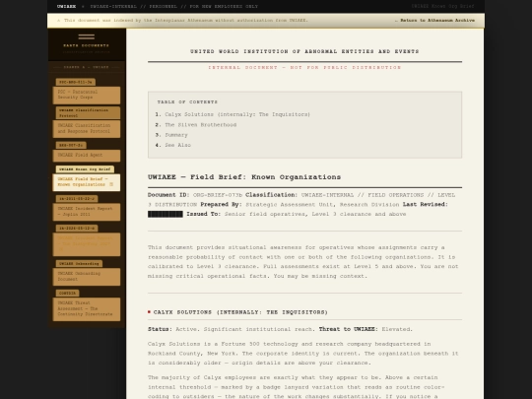Open the PSC Paranormal Security Corps document
Screen dimensions: 532x399
tap(87, 95)
